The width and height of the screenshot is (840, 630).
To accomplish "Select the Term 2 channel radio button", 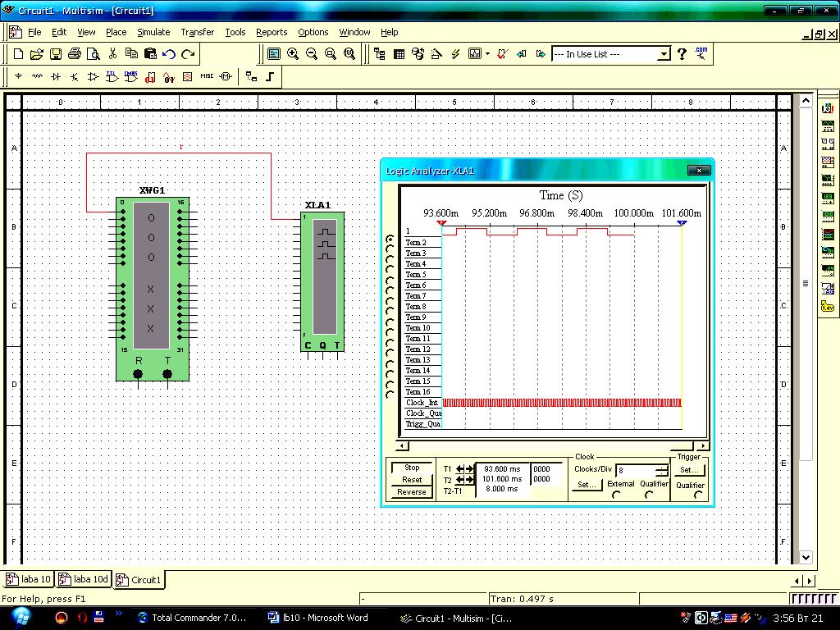I will pos(390,249).
